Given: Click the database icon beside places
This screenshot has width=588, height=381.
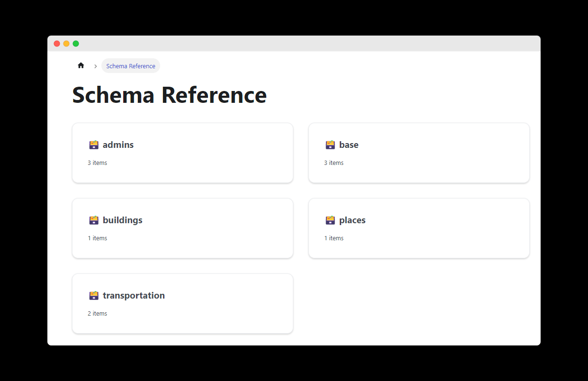Looking at the screenshot, I should (330, 220).
